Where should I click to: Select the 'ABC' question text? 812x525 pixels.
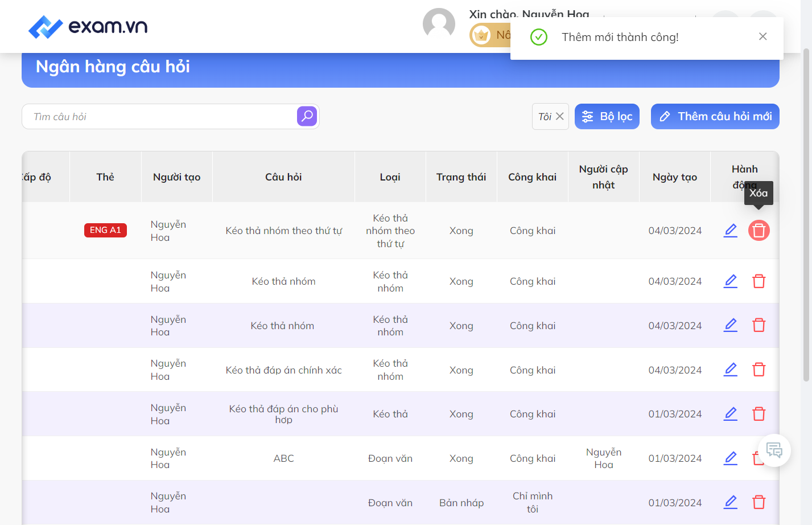(x=283, y=458)
